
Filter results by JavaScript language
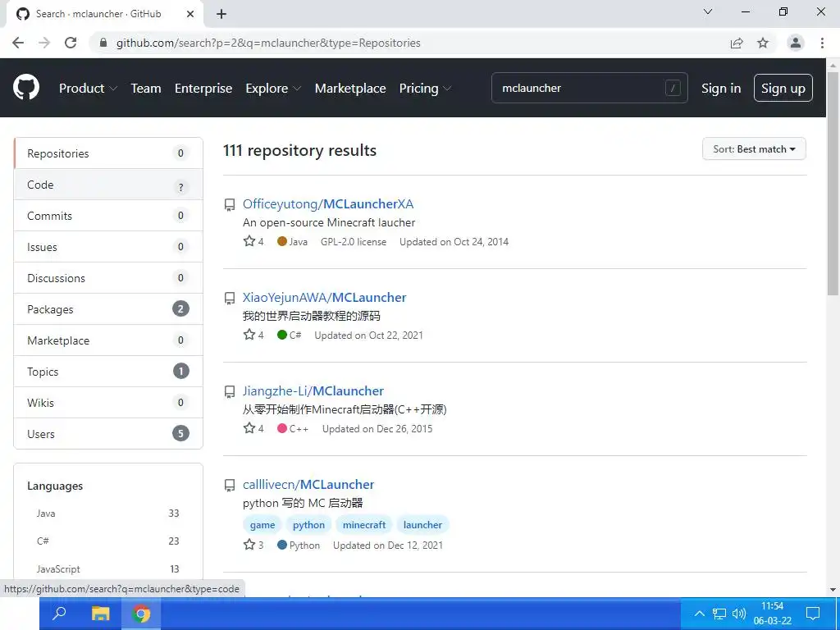click(107, 569)
